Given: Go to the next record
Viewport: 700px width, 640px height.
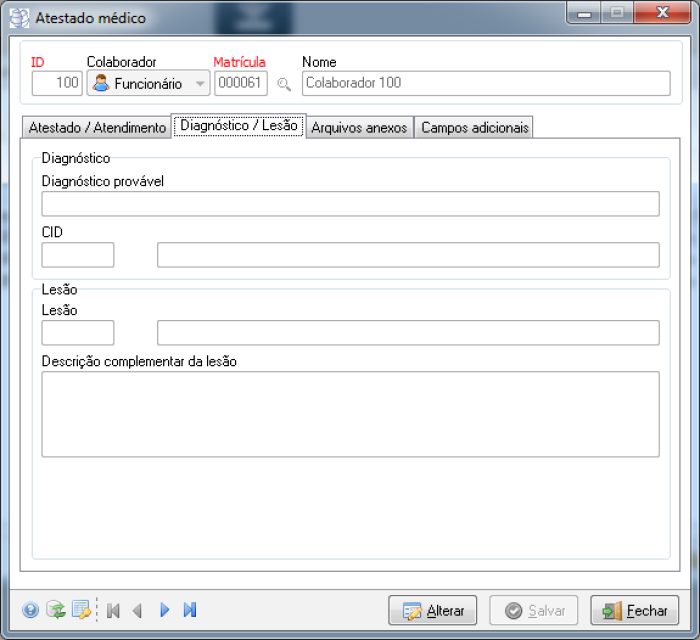Looking at the screenshot, I should click(x=165, y=610).
